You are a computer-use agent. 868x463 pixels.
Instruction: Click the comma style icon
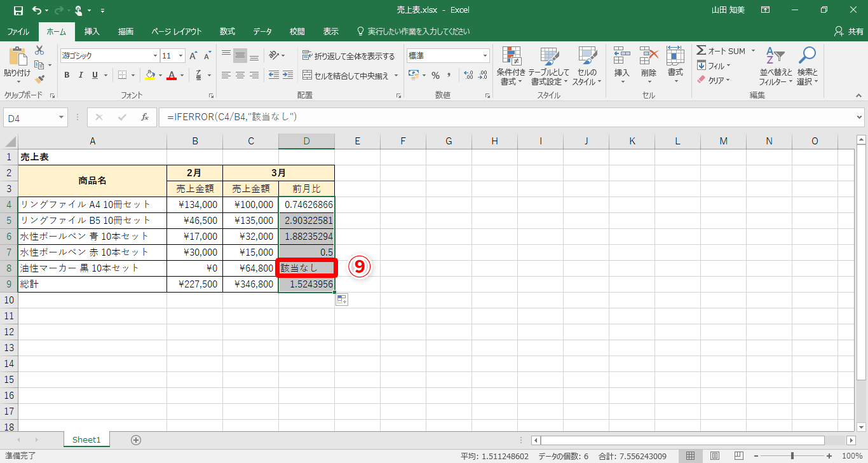coord(449,75)
